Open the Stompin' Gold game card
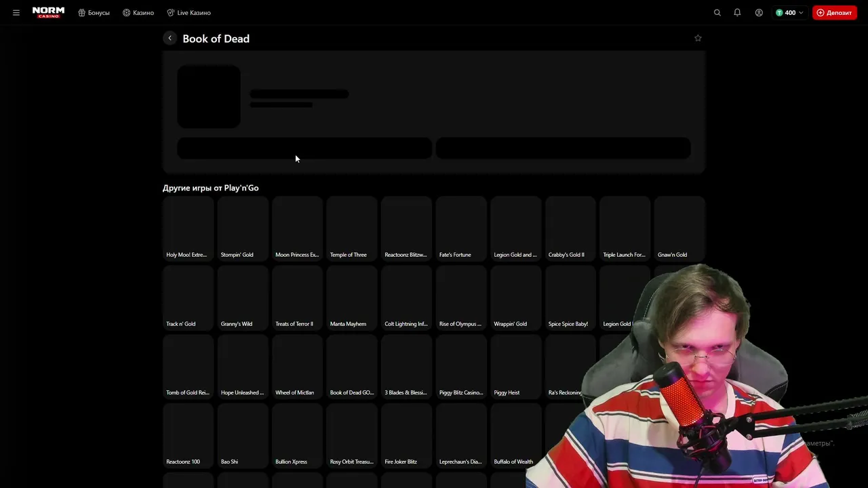868x488 pixels. (243, 228)
